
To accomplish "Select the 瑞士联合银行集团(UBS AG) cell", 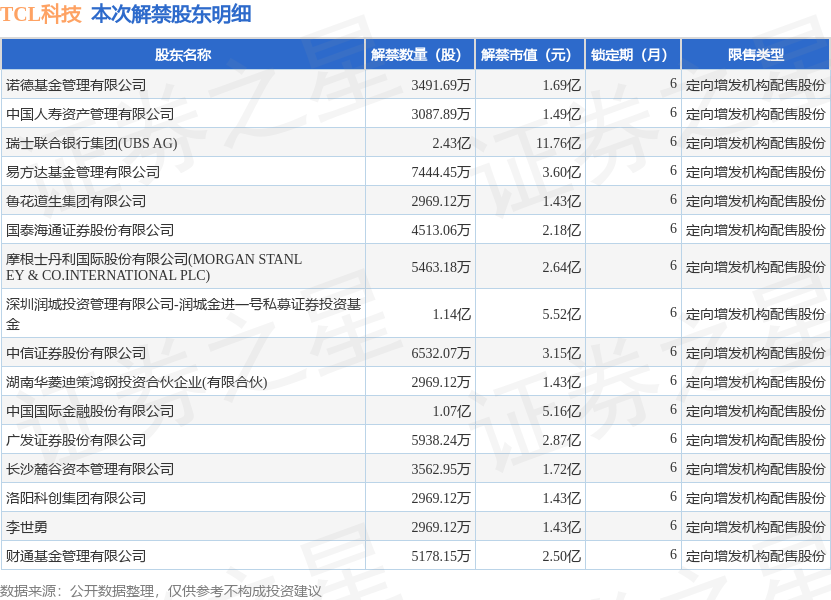I will [x=91, y=143].
